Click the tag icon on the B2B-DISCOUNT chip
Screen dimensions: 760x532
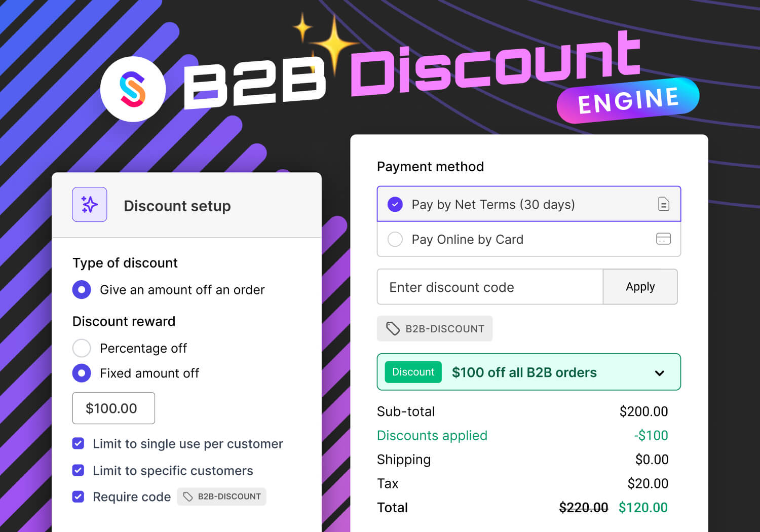click(393, 328)
